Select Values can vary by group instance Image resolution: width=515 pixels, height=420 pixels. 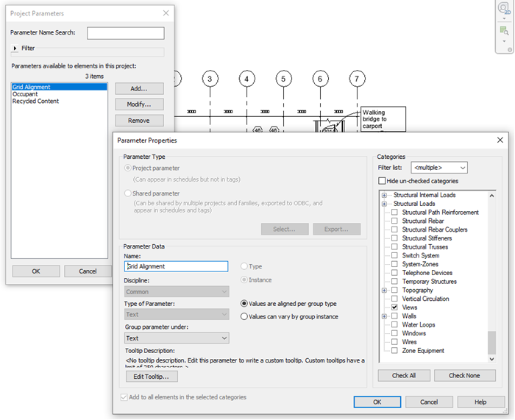245,316
